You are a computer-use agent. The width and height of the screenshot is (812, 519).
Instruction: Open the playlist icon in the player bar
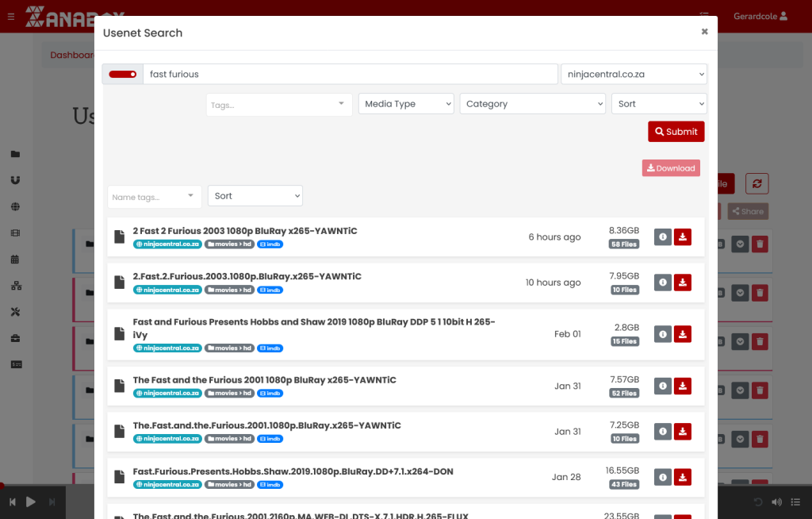(796, 502)
